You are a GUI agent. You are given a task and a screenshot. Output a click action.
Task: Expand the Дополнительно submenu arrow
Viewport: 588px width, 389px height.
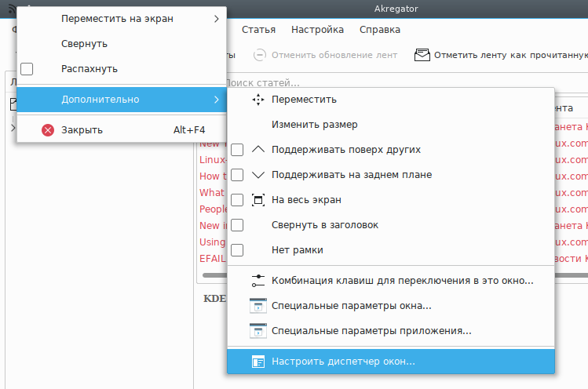tap(216, 100)
